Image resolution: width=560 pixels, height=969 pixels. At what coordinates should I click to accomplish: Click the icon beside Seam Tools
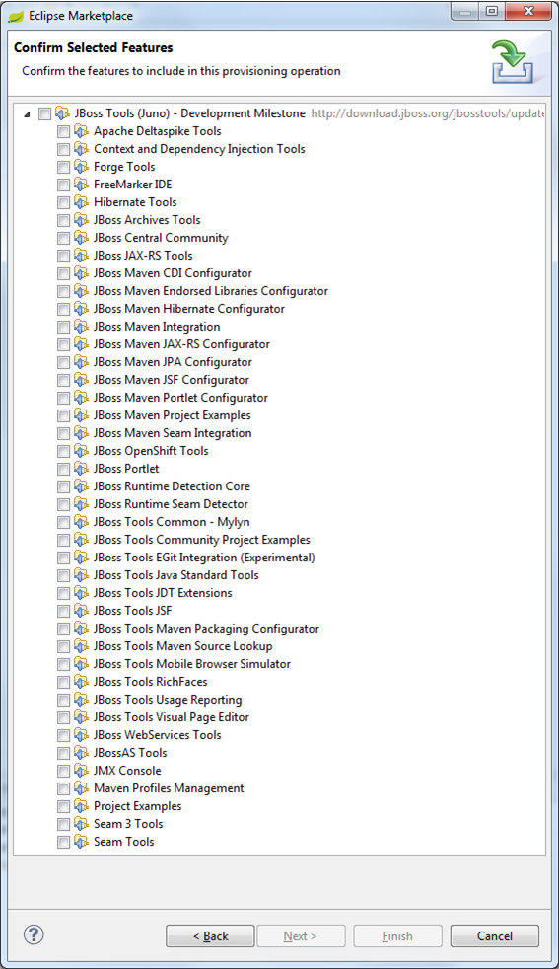coord(82,842)
